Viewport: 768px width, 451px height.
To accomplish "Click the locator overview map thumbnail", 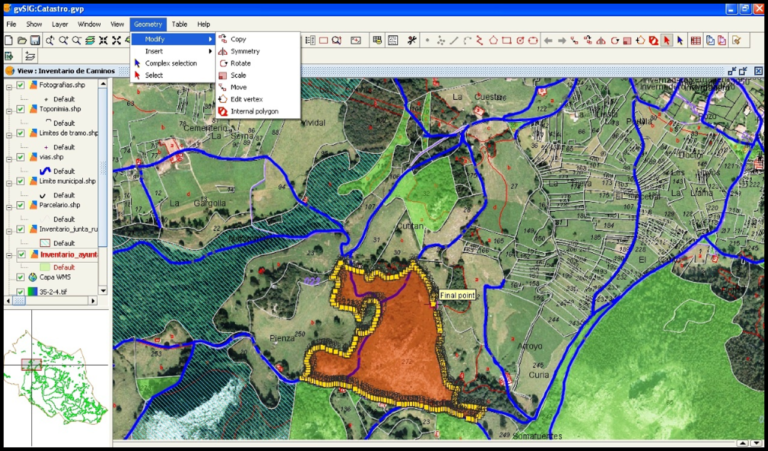I will coord(56,375).
